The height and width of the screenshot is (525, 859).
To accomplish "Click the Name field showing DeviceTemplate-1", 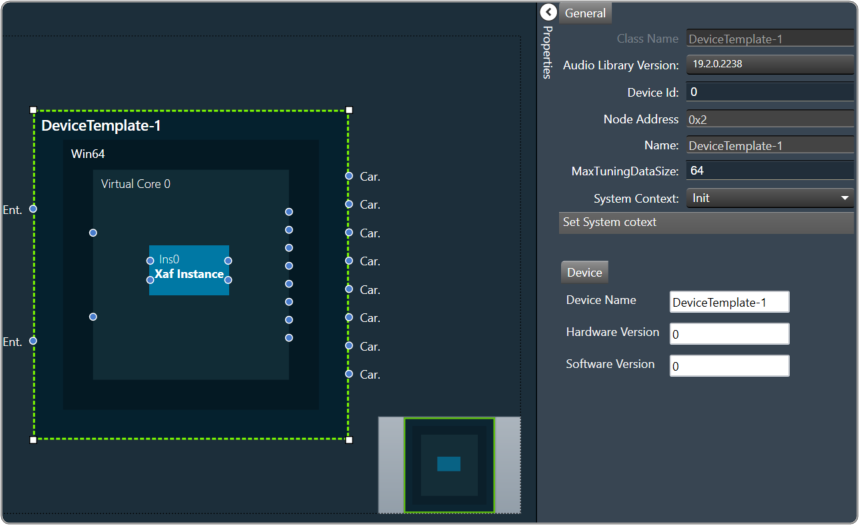I will 770,145.
